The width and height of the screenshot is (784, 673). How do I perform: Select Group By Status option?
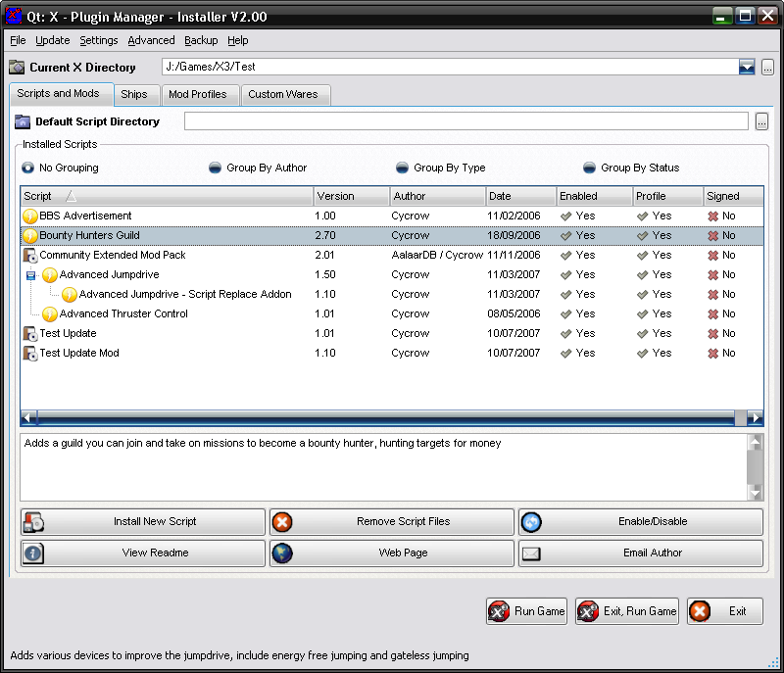tap(589, 168)
